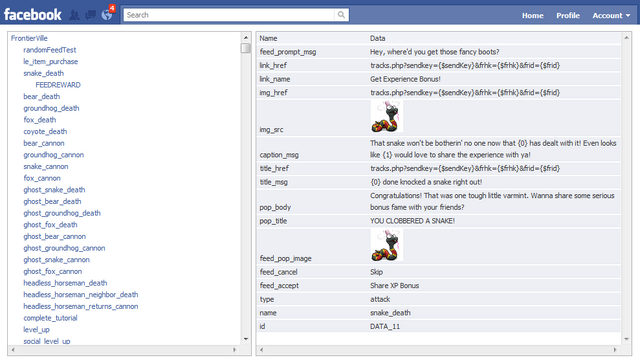Click the tree panel vertical scrollbar thumb
640x360 pixels.
coord(246,48)
